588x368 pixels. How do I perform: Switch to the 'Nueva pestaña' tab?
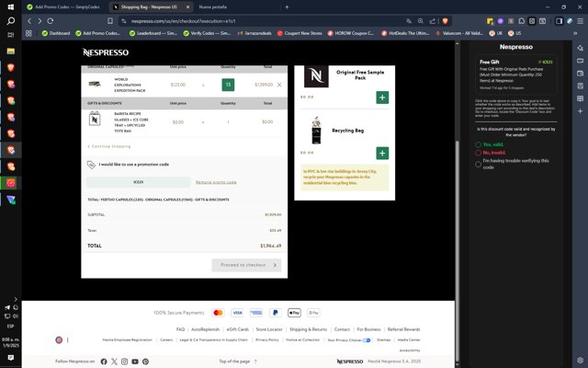(x=212, y=6)
